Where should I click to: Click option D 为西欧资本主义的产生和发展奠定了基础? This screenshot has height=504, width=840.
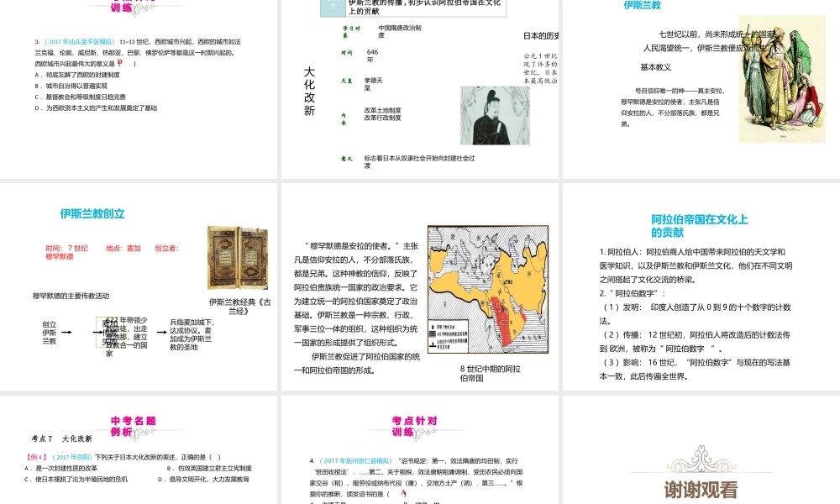pos(96,108)
